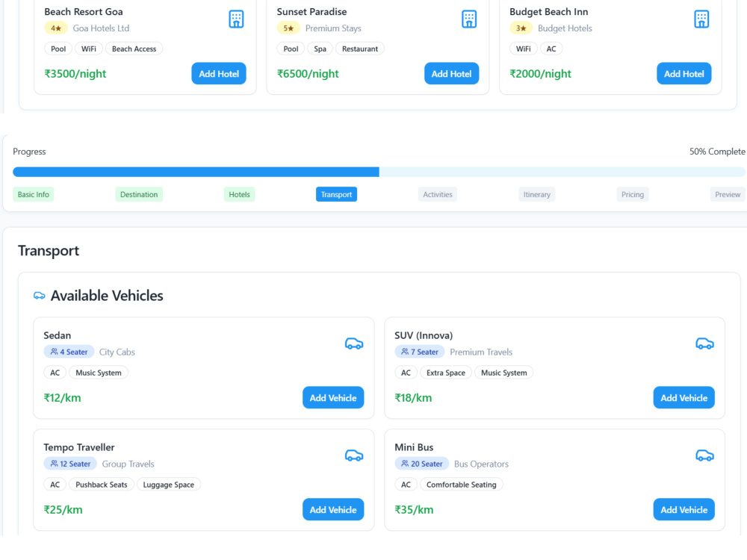Click the car icon on Mini Bus card
Viewport: 747px width, 560px height.
coord(704,455)
